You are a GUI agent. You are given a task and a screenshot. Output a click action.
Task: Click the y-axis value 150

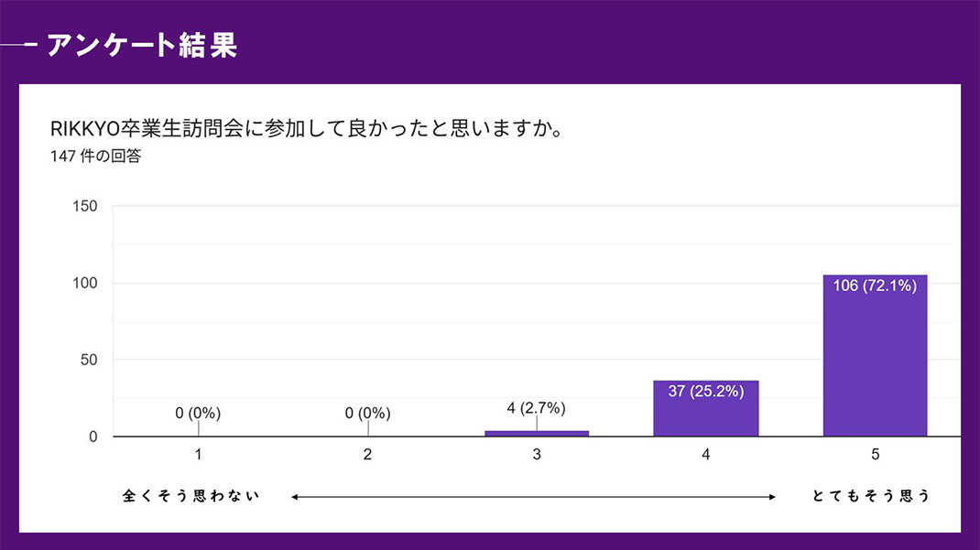[x=85, y=206]
